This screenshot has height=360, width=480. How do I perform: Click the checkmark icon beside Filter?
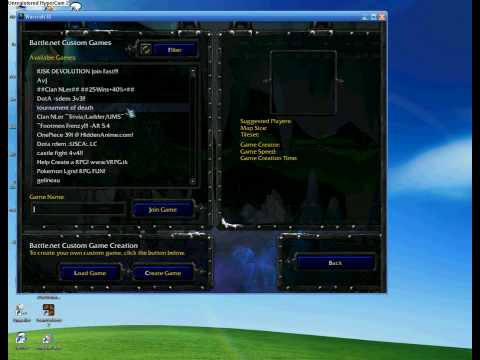pos(146,50)
